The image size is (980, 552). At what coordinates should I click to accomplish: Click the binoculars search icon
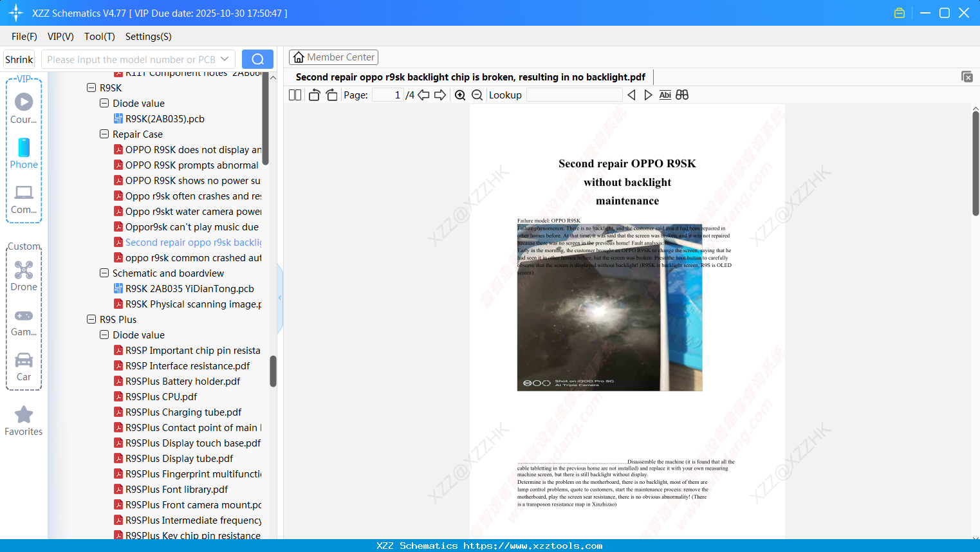click(x=682, y=95)
